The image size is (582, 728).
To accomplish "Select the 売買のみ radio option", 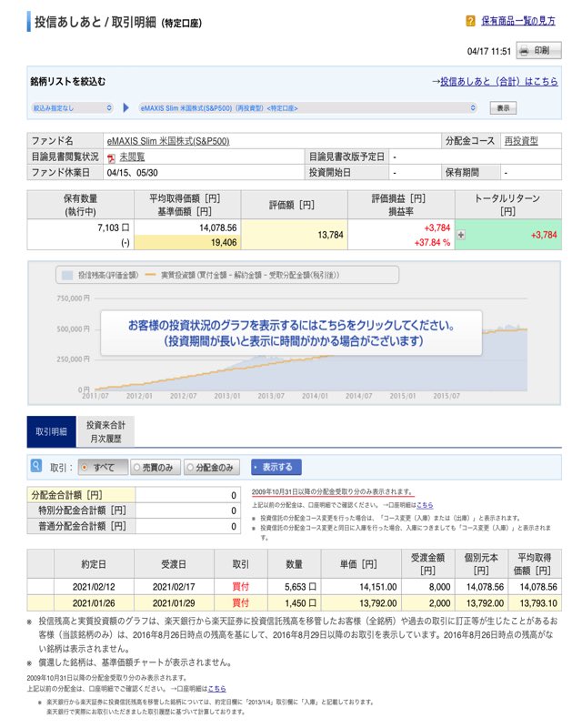I will [x=137, y=467].
